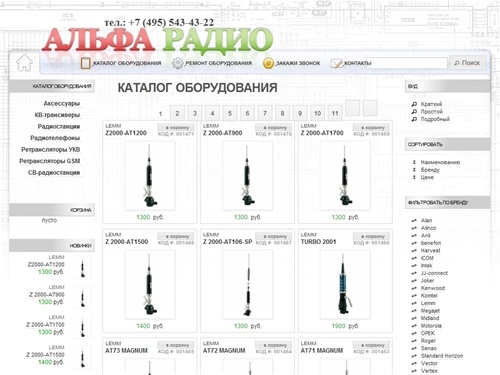
Task: Open КАТАЛОГ ОБОРУДОВАНИЯ in top menu
Action: (127, 63)
